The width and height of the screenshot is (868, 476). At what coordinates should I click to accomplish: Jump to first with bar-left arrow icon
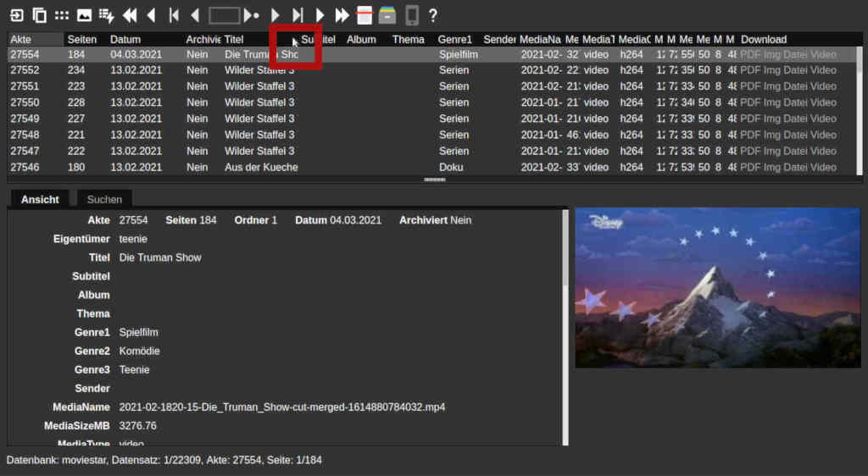[174, 14]
